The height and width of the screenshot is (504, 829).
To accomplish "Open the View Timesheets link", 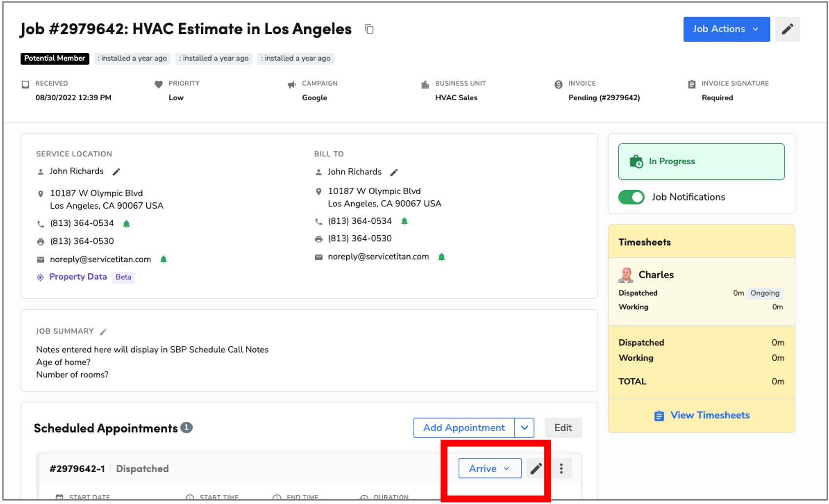I will click(x=702, y=416).
